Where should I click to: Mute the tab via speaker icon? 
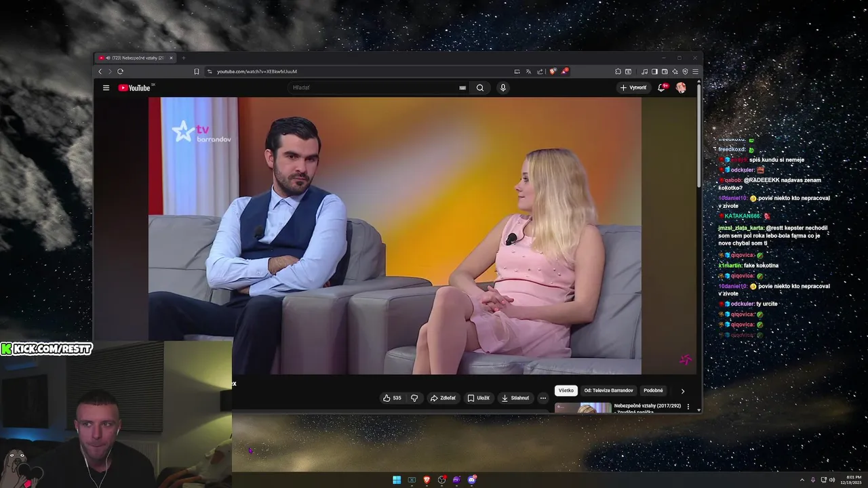pos(108,58)
